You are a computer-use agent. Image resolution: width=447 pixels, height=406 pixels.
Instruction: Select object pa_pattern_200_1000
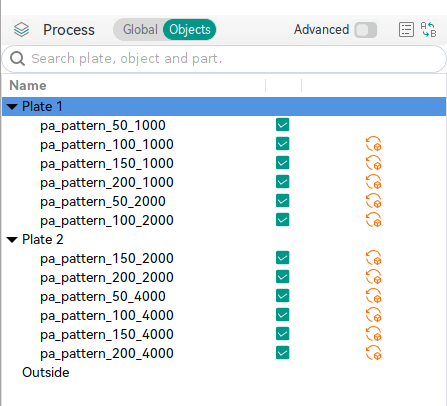pos(107,183)
